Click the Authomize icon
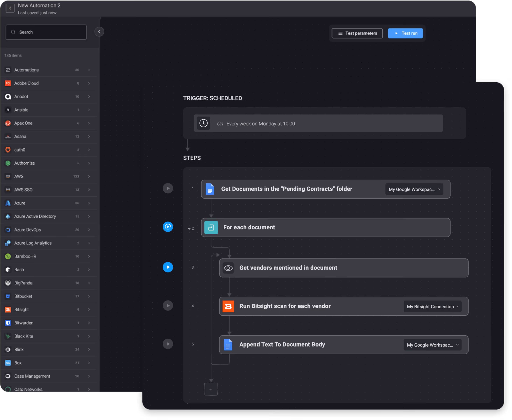 pyautogui.click(x=8, y=163)
